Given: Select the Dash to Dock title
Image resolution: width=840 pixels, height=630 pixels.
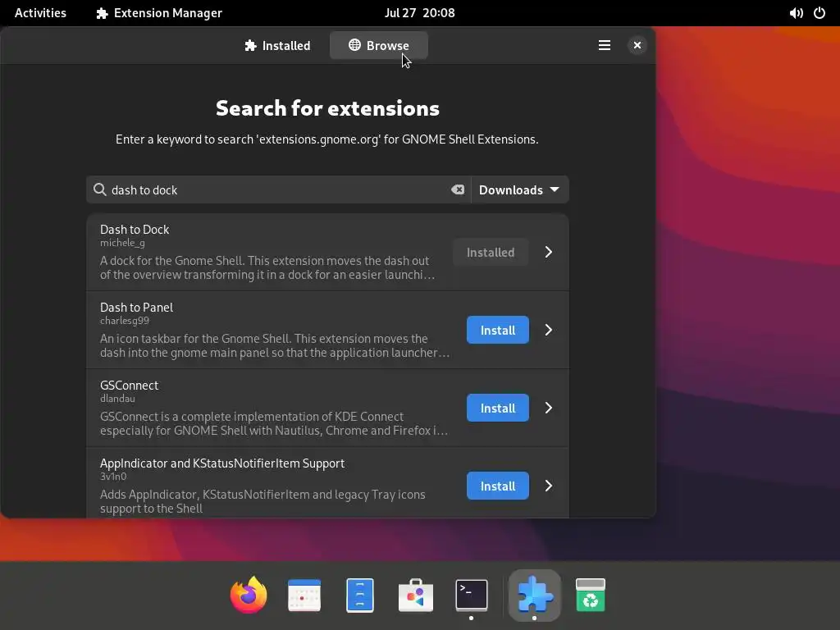Looking at the screenshot, I should pyautogui.click(x=135, y=230).
